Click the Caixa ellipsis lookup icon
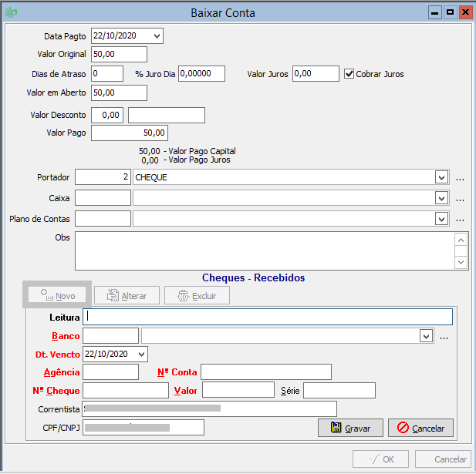The width and height of the screenshot is (476, 474). (x=460, y=199)
